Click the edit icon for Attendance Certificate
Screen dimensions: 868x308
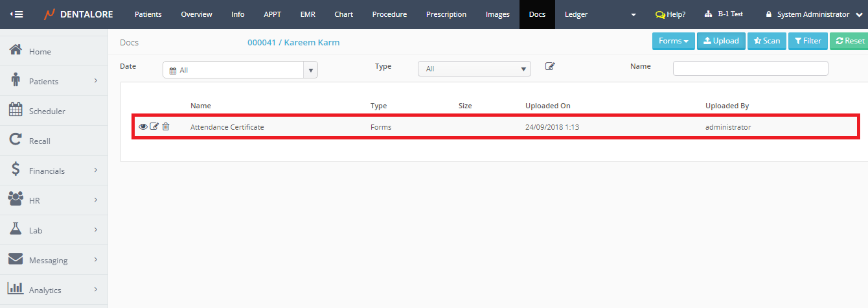click(x=154, y=127)
